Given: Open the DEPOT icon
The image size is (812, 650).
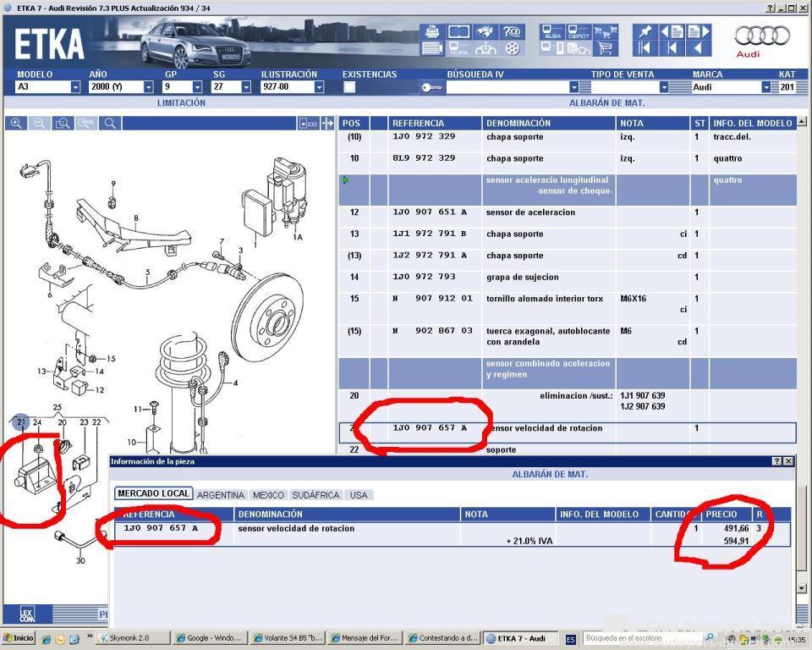Looking at the screenshot, I should [579, 32].
